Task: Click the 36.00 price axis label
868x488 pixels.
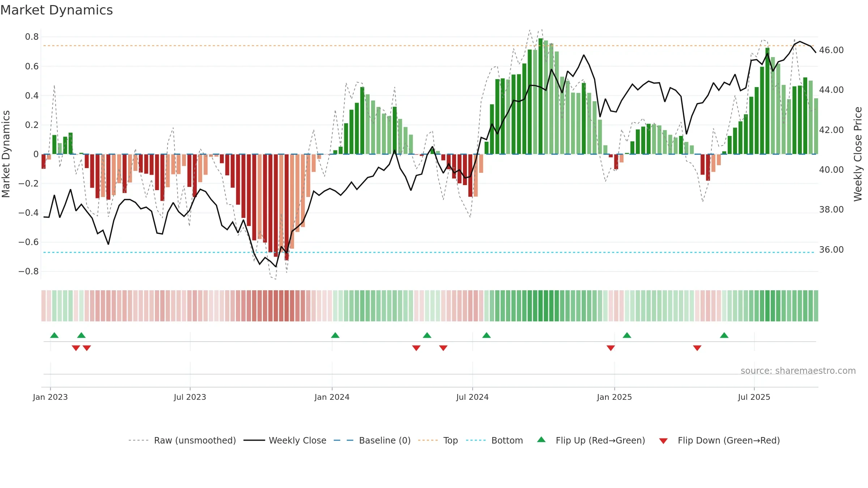Action: click(x=831, y=249)
